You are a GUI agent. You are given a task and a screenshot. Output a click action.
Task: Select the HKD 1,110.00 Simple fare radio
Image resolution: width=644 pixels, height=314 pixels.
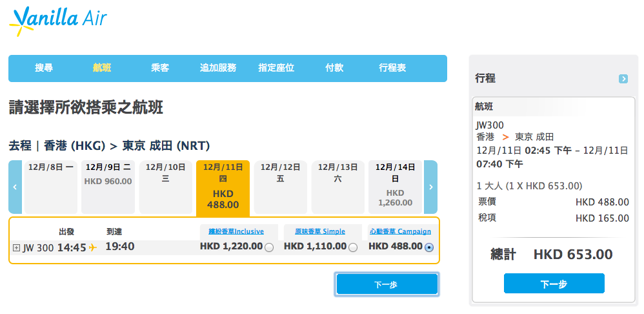(353, 247)
